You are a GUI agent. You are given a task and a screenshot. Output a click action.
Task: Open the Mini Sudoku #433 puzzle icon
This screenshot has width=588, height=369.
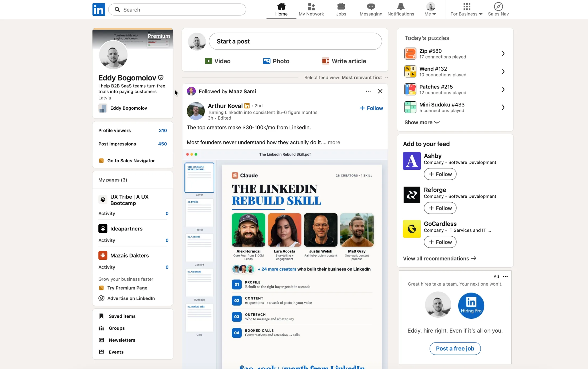coord(410,107)
